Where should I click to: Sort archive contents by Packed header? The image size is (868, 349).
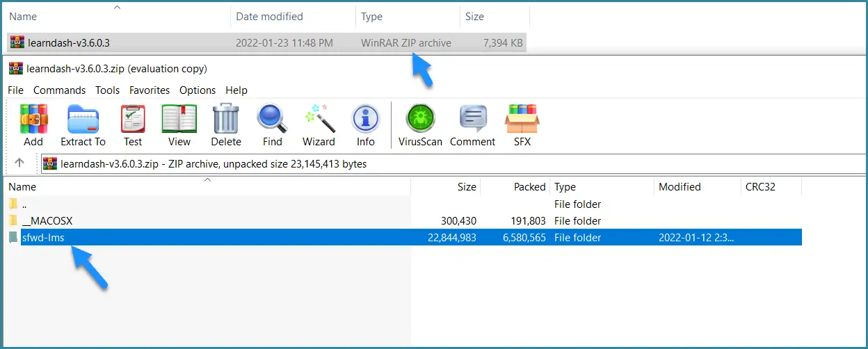click(515, 187)
